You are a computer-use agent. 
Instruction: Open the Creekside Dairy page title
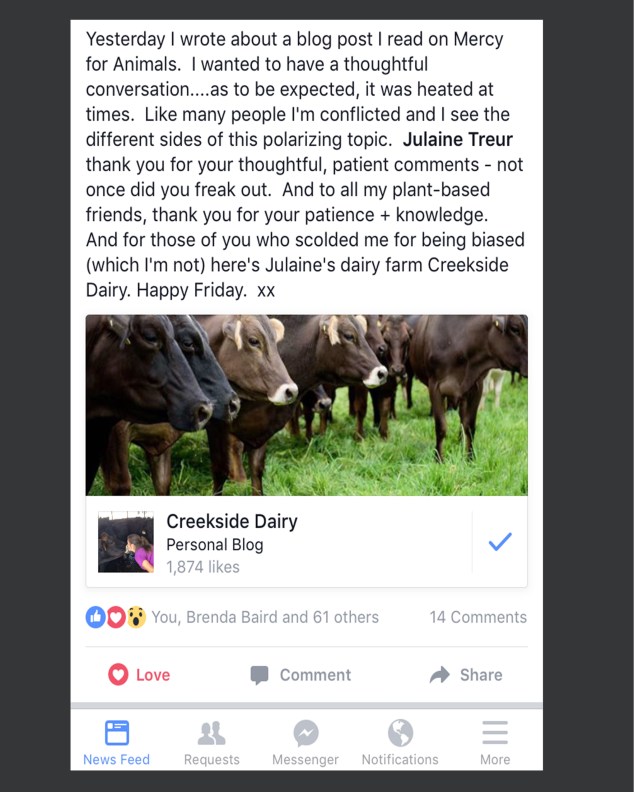[231, 521]
